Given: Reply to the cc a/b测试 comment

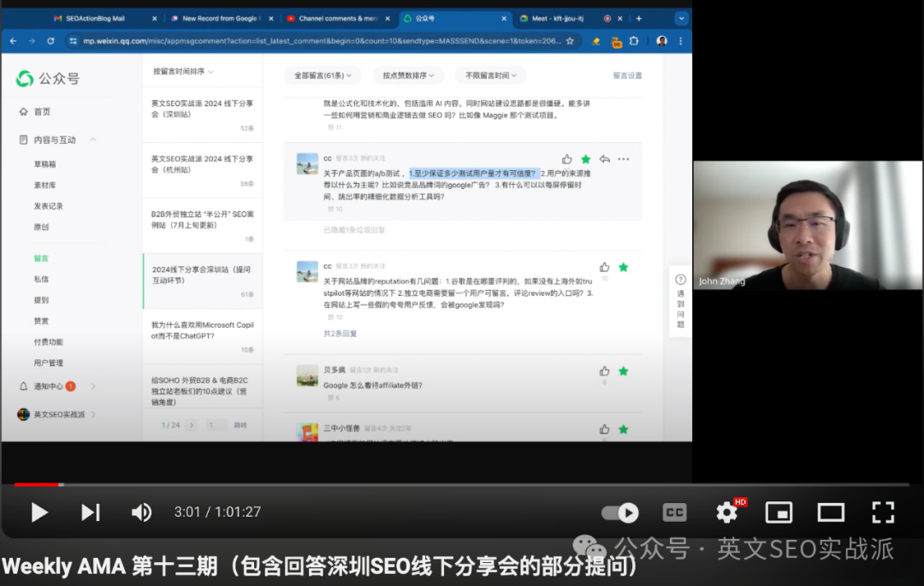Looking at the screenshot, I should pos(605,159).
